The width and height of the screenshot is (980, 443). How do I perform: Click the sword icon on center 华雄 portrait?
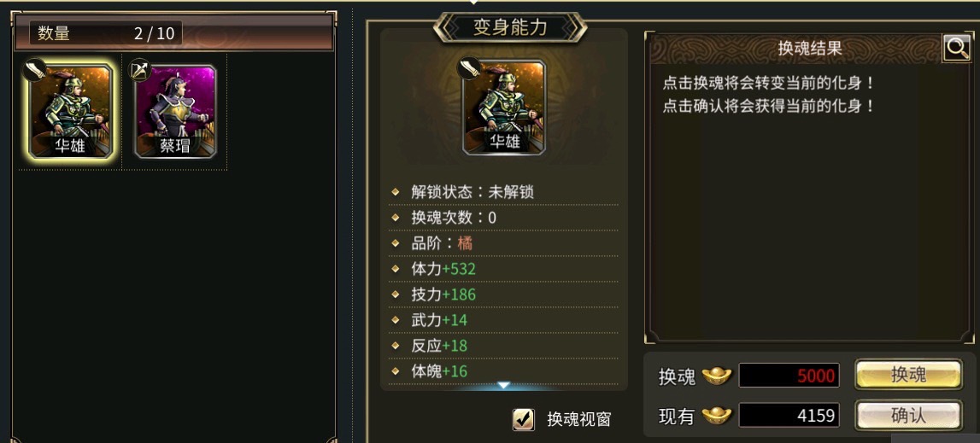tap(469, 67)
